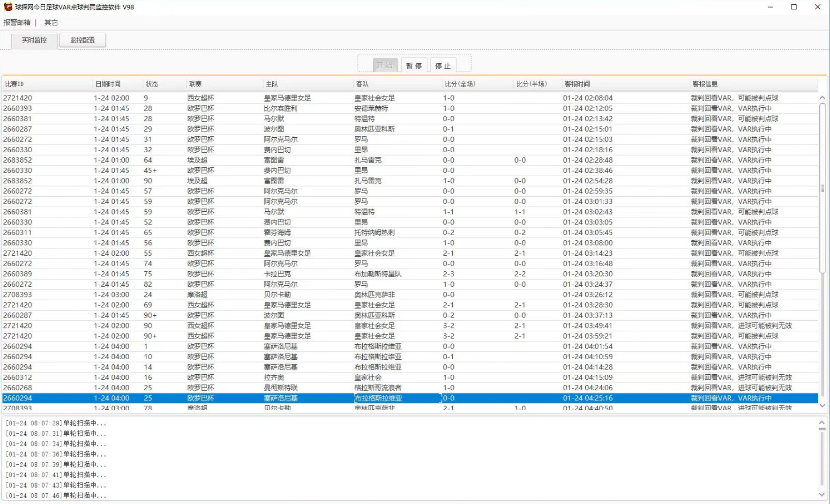Click score 2-3 in 卡拉巴克 row

(x=449, y=274)
